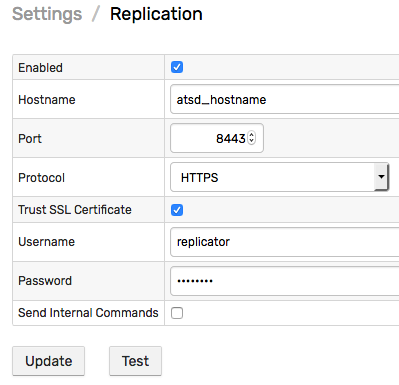Toggle the Trust SSL Certificate checkbox

[177, 210]
